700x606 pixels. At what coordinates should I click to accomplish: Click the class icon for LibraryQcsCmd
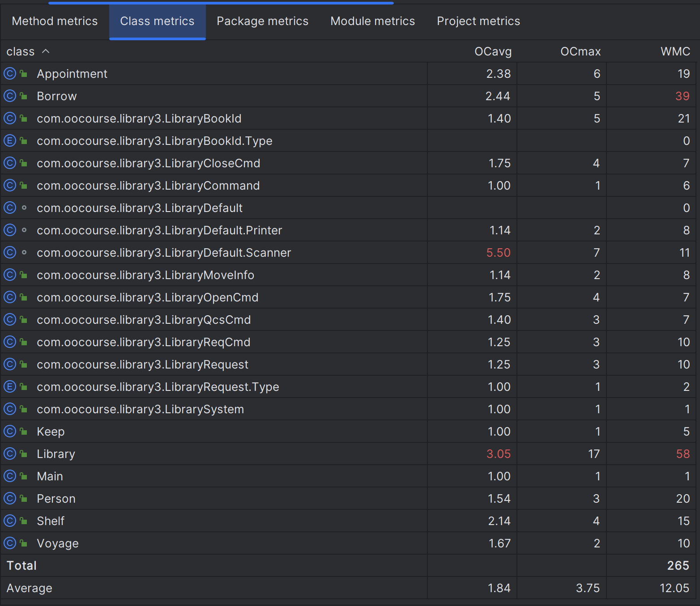click(x=10, y=319)
